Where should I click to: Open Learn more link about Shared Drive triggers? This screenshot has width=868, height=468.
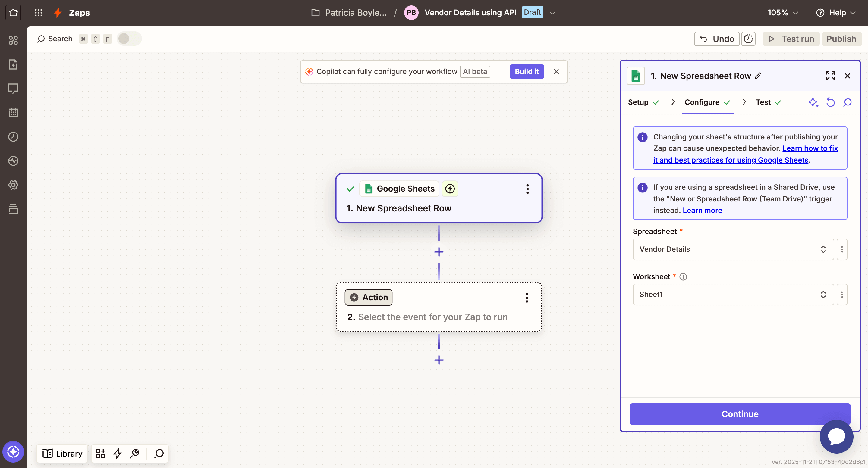tap(702, 210)
